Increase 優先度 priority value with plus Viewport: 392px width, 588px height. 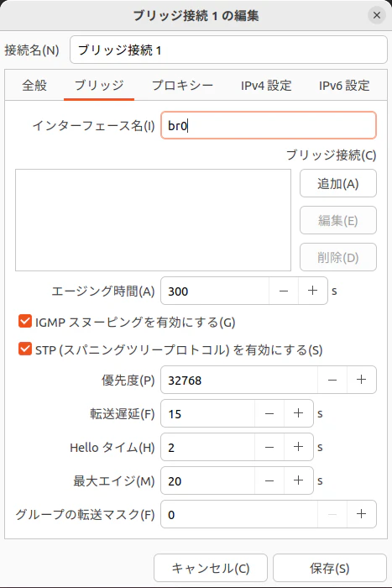(361, 380)
